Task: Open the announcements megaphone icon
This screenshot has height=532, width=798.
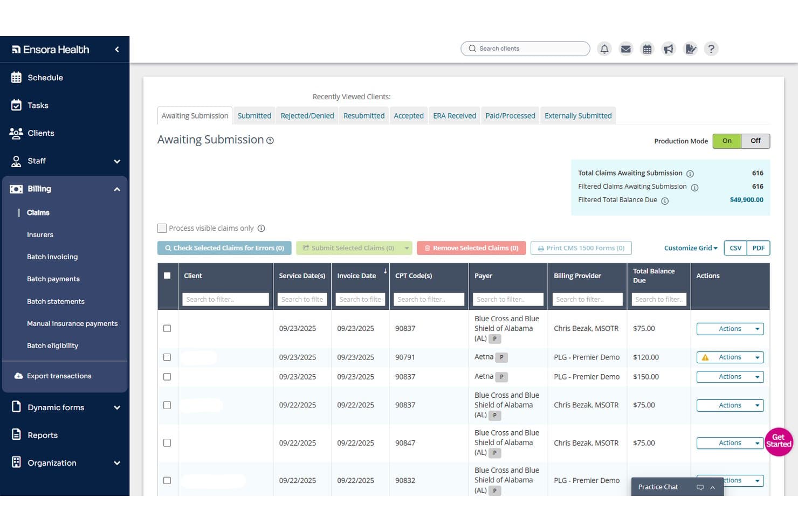Action: tap(669, 49)
